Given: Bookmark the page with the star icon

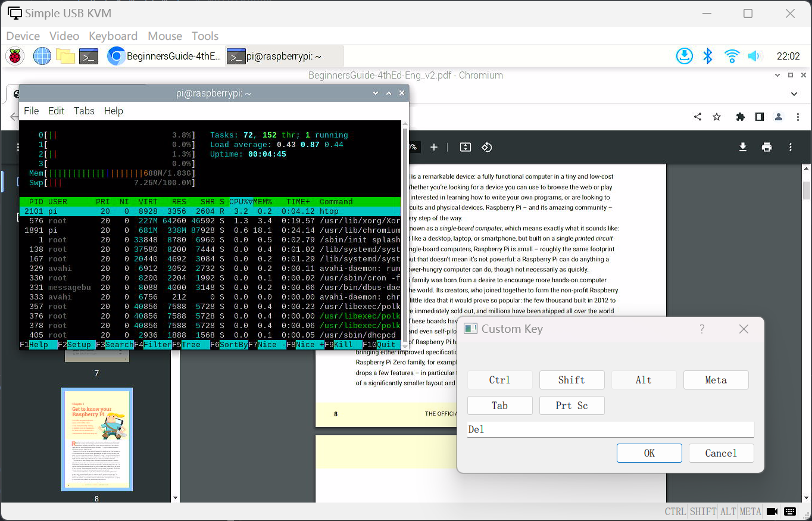Looking at the screenshot, I should pos(717,117).
